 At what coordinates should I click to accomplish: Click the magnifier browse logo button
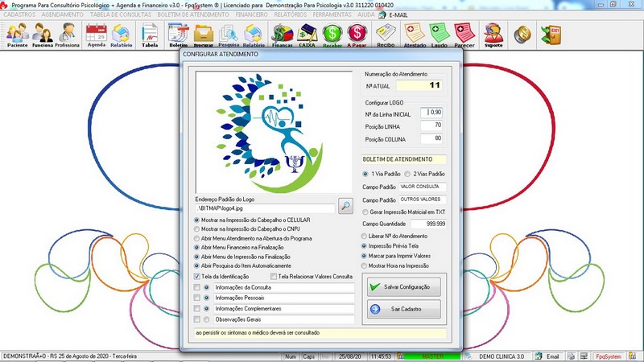[x=346, y=206]
